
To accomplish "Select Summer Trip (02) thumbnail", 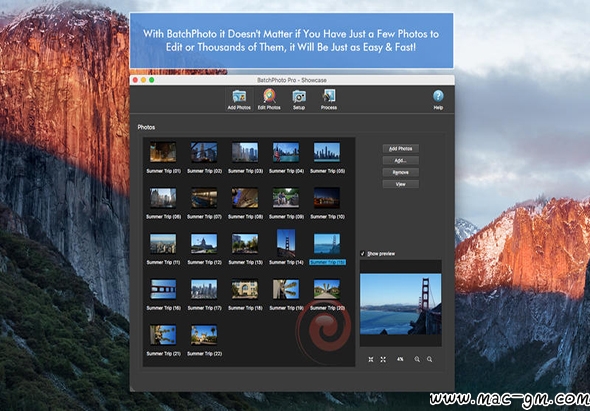I will pos(204,152).
